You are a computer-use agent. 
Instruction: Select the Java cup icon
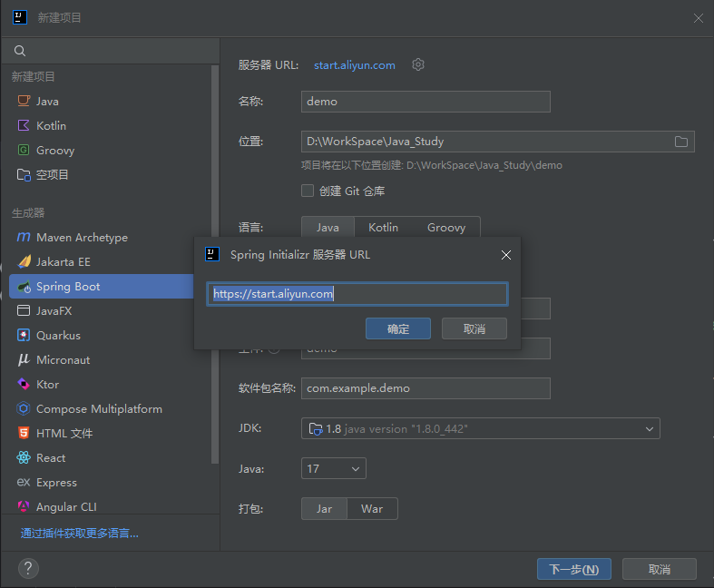[x=24, y=101]
